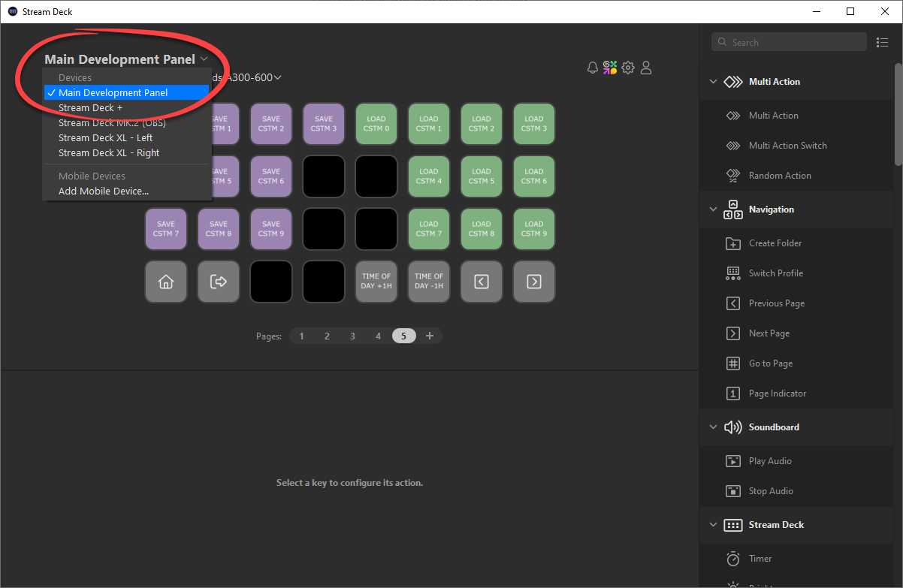The width and height of the screenshot is (903, 588).
Task: Click the next page arrow key
Action: pos(534,282)
